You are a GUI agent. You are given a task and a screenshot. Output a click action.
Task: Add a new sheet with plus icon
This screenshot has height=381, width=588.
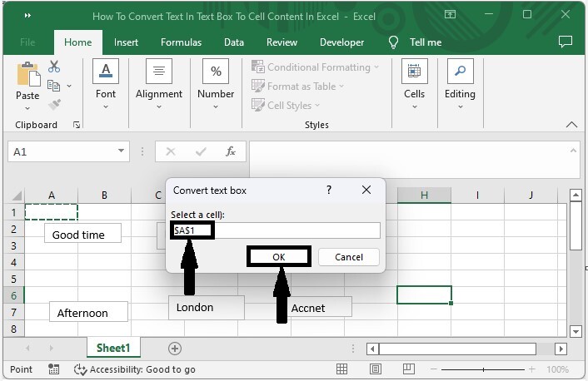pyautogui.click(x=174, y=348)
